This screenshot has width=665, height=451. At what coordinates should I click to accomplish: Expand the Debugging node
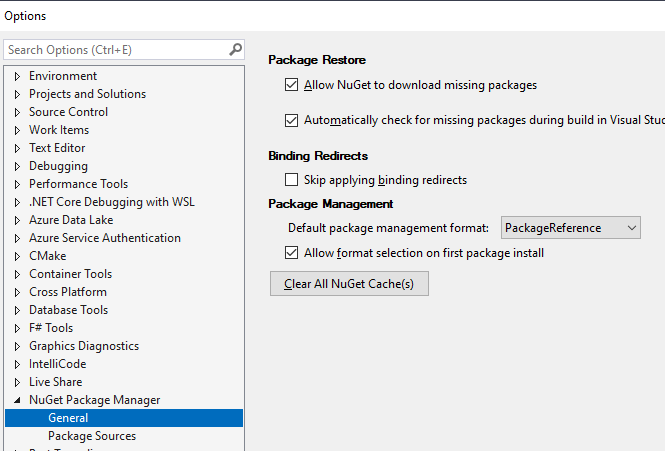point(17,166)
